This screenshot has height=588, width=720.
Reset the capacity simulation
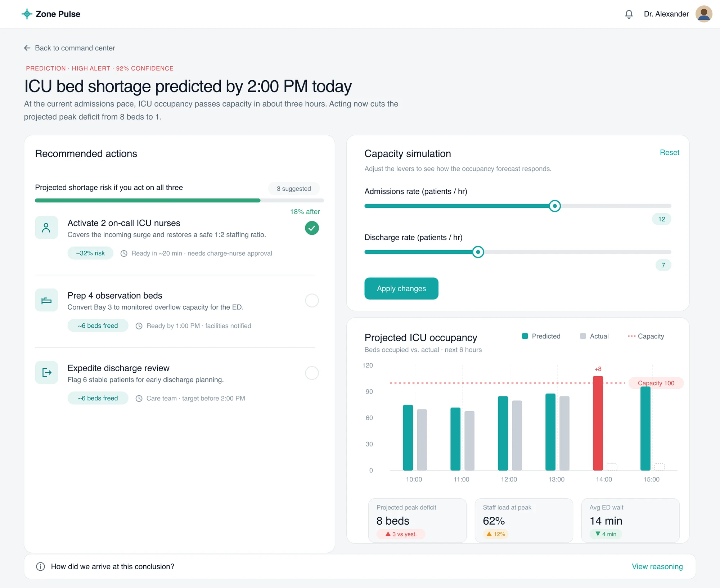coord(669,152)
